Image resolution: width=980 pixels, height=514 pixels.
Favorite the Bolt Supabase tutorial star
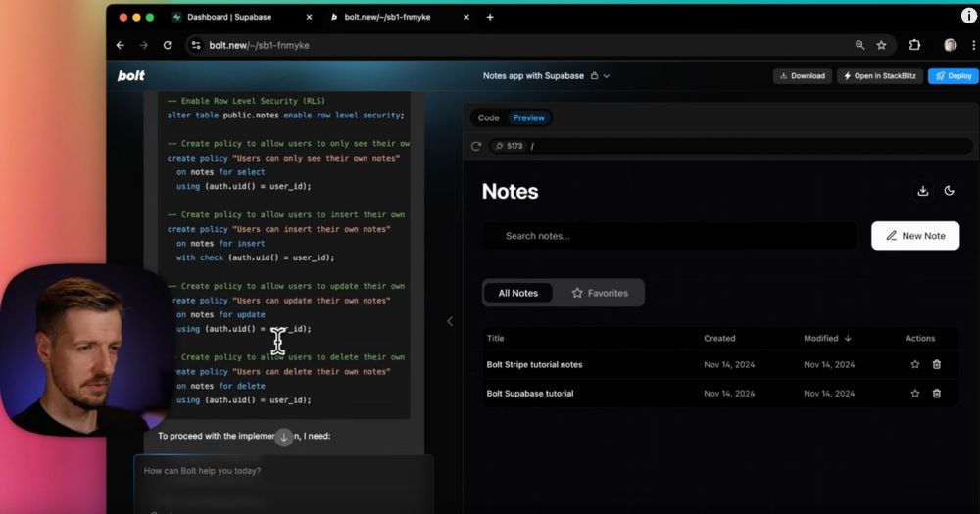pyautogui.click(x=915, y=394)
